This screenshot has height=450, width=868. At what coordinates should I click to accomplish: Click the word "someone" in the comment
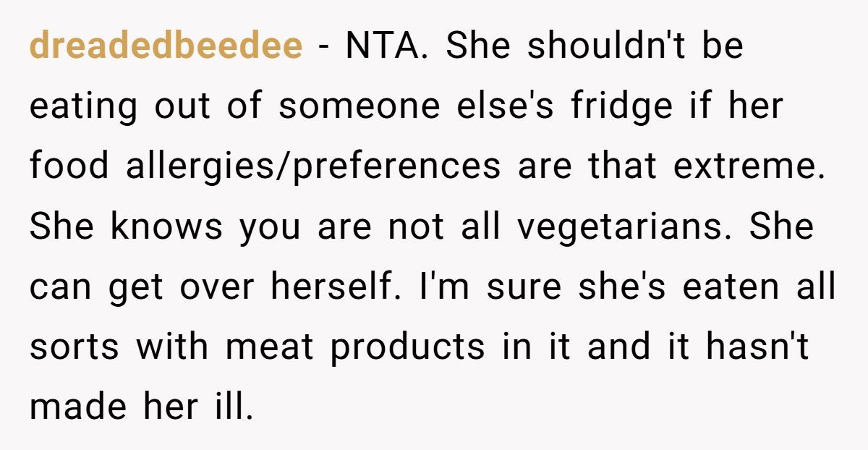360,106
